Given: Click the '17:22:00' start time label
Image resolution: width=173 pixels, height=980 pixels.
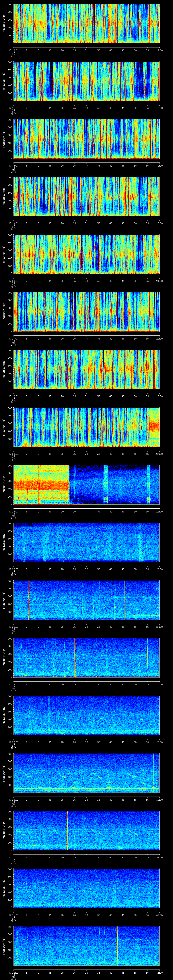Looking at the screenshot, I should 13,396.
